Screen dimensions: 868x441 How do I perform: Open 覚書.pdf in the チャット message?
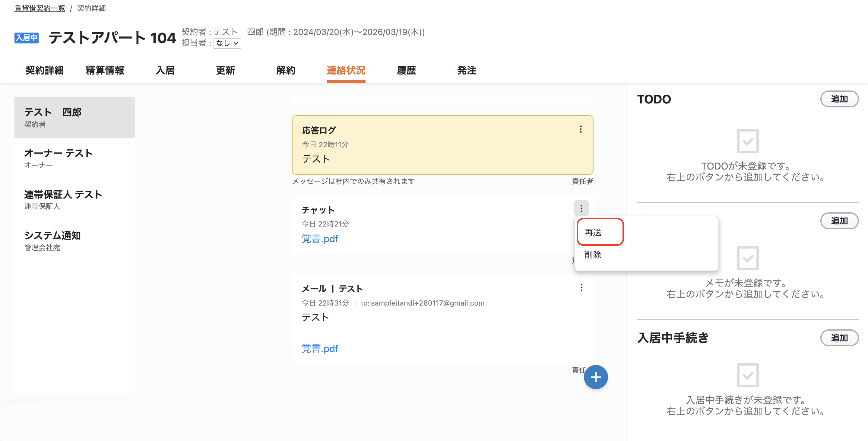(320, 239)
